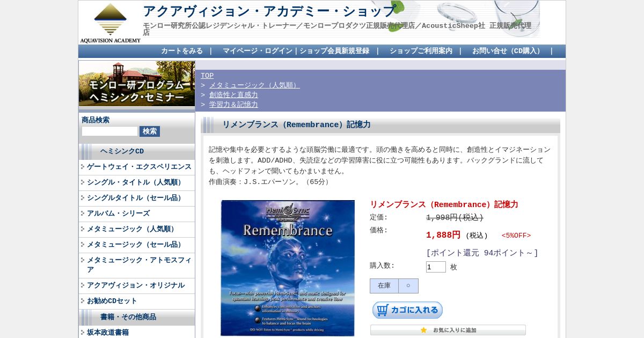Viewport: 644px width, 338px height.
Task: Click the Remembrance CD cover image
Action: point(288,268)
